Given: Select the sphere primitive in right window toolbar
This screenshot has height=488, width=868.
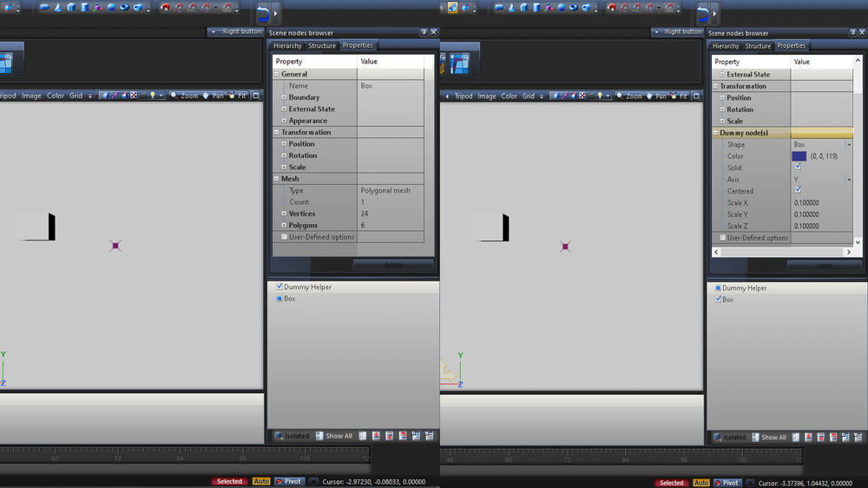Looking at the screenshot, I should (562, 7).
